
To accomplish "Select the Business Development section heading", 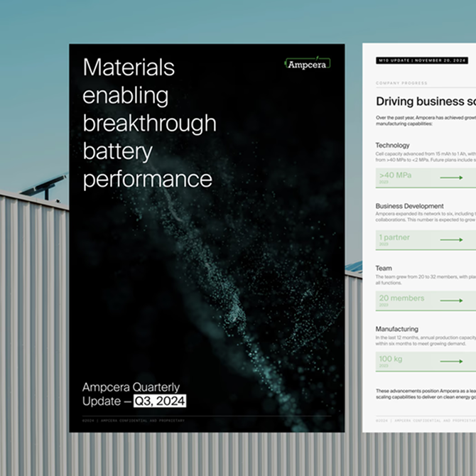I will [409, 206].
